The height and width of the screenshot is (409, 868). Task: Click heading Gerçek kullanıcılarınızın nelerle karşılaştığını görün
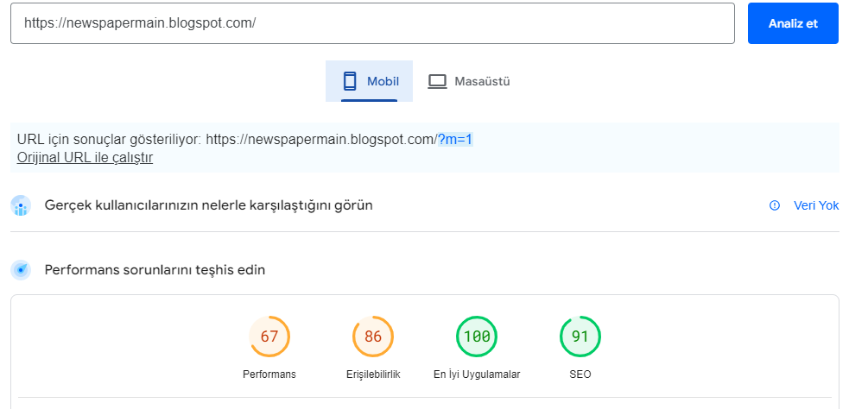point(209,205)
